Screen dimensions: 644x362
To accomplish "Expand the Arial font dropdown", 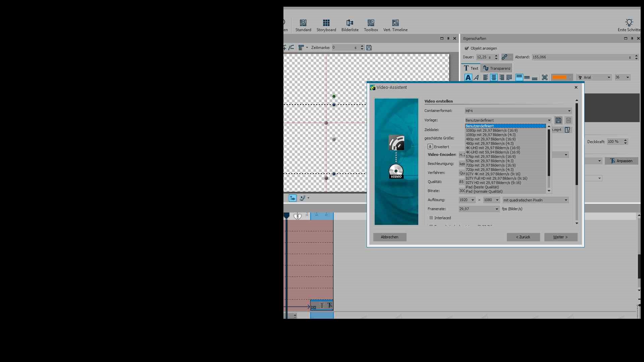I will click(x=608, y=77).
